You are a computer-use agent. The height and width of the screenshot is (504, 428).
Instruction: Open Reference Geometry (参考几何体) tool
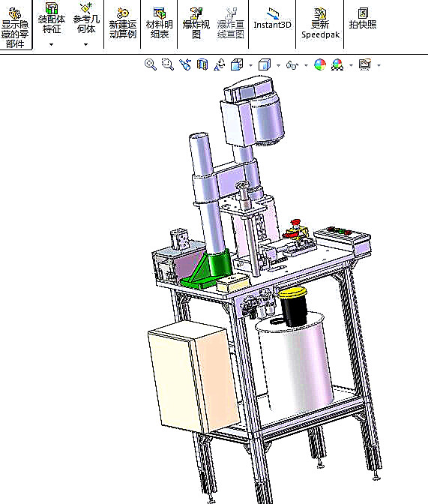pos(86,18)
